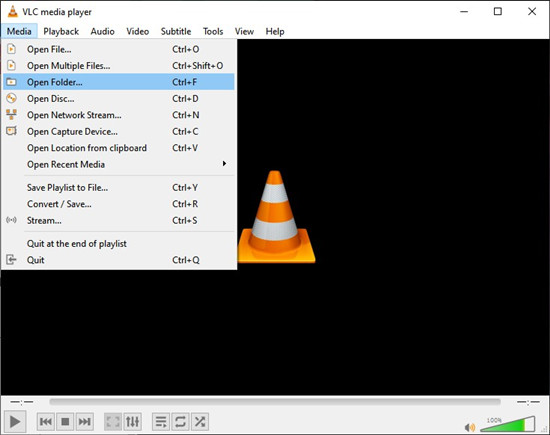Close the VLC window
Screen dimensions: 550x435
532,12
